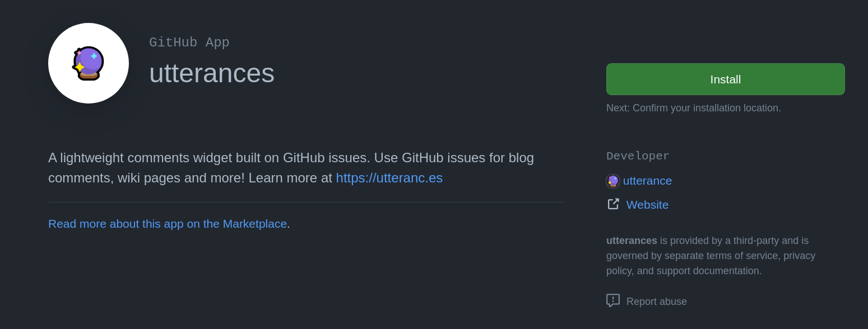Click the horizontal divider under the description

coord(307,202)
